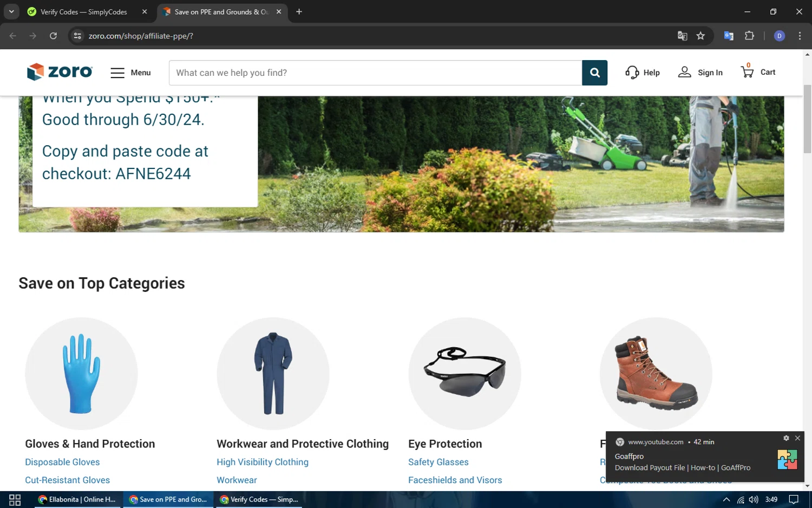Open notification settings gear
The image size is (812, 508).
(786, 438)
